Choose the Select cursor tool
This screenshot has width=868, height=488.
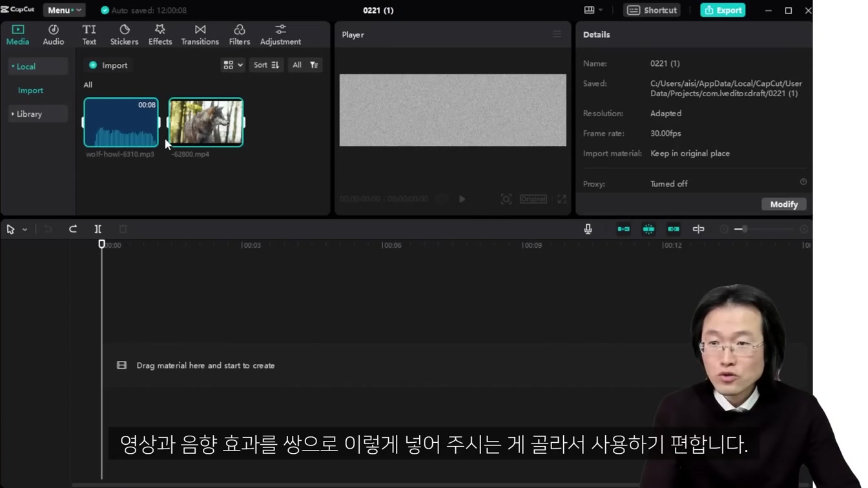[10, 229]
